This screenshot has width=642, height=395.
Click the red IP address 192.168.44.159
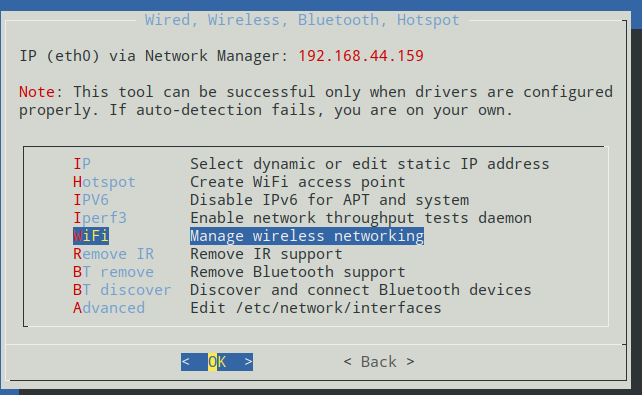coord(361,56)
